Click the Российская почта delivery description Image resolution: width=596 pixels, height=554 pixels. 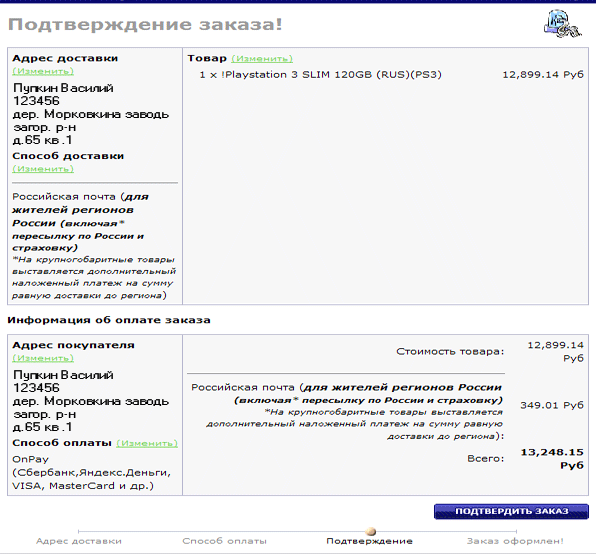pos(94,246)
